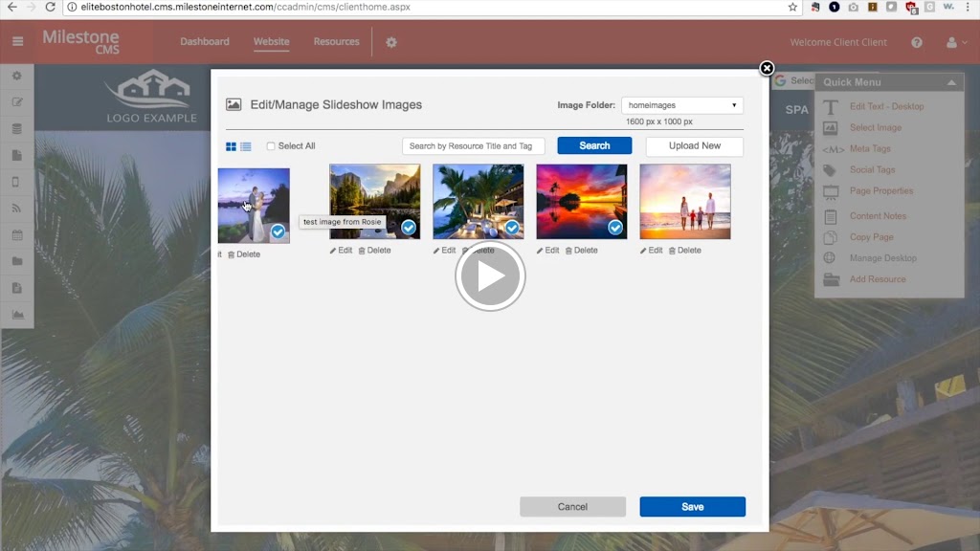The width and height of the screenshot is (980, 551).
Task: Select the beach family thumbnail
Action: (685, 202)
